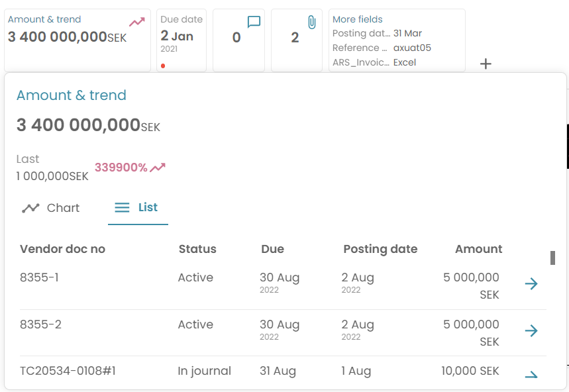Click the Status column header
Image resolution: width=569 pixels, height=392 pixels.
pos(197,249)
